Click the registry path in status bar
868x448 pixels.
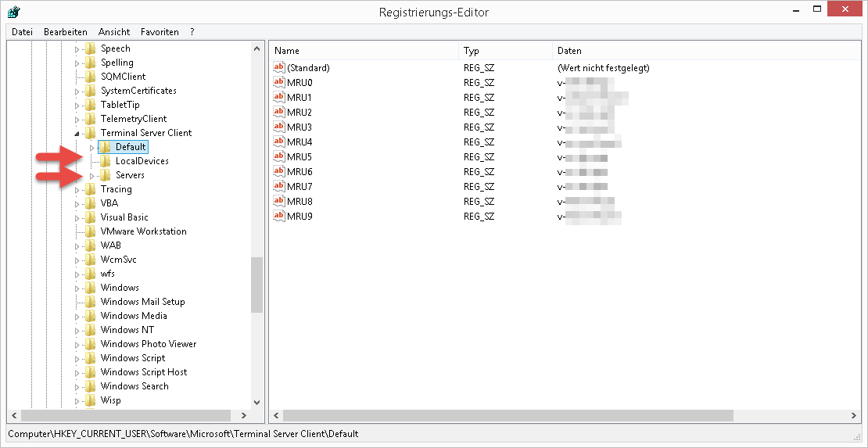click(x=183, y=434)
